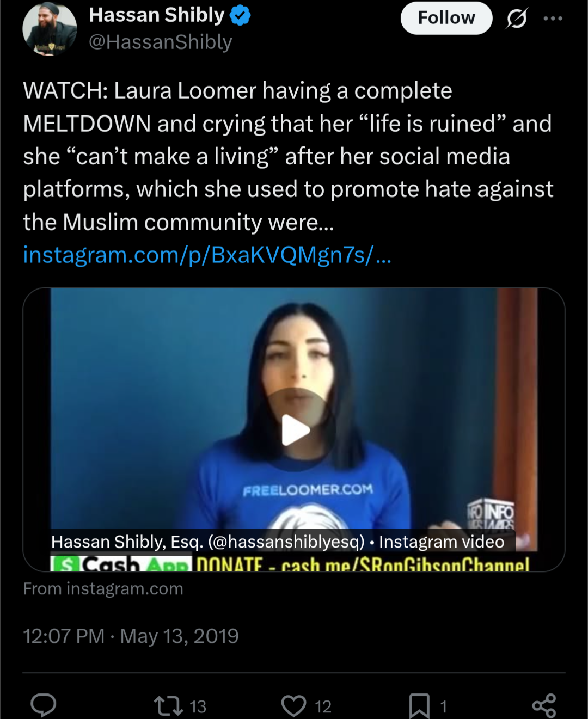Click the blue verified badge

coord(240,15)
